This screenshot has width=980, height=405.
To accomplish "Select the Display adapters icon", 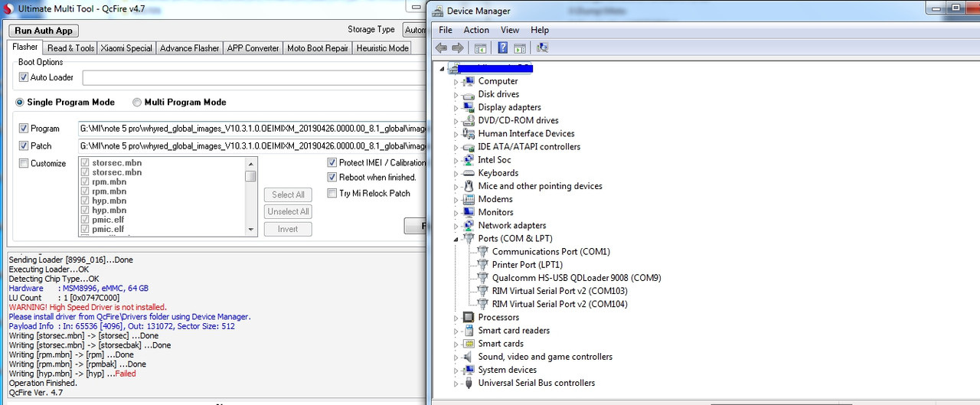I will click(469, 107).
